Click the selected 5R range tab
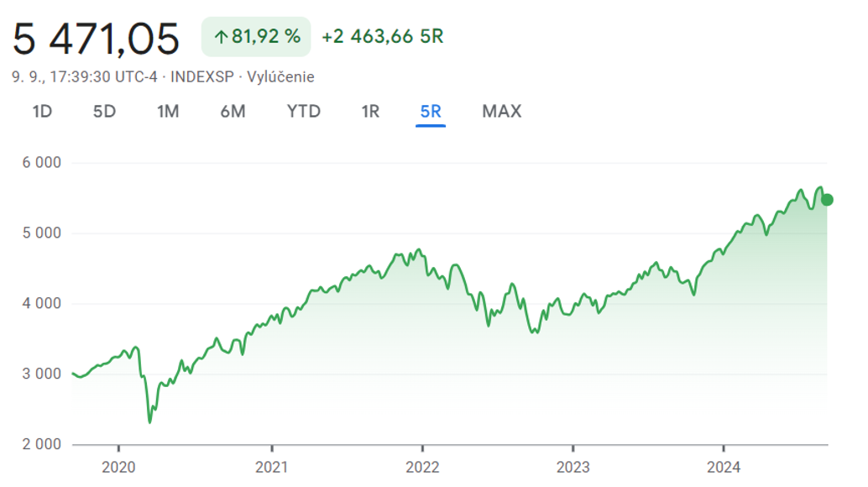This screenshot has height=487, width=868. (431, 111)
